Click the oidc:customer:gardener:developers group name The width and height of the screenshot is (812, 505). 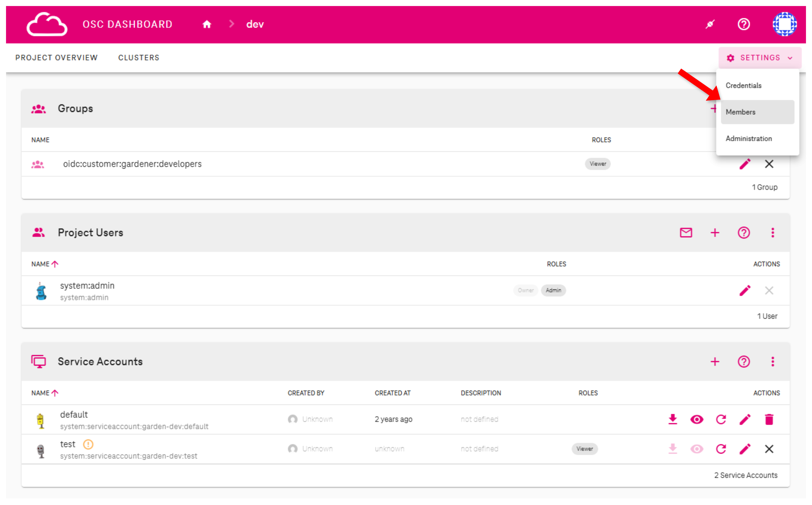132,164
